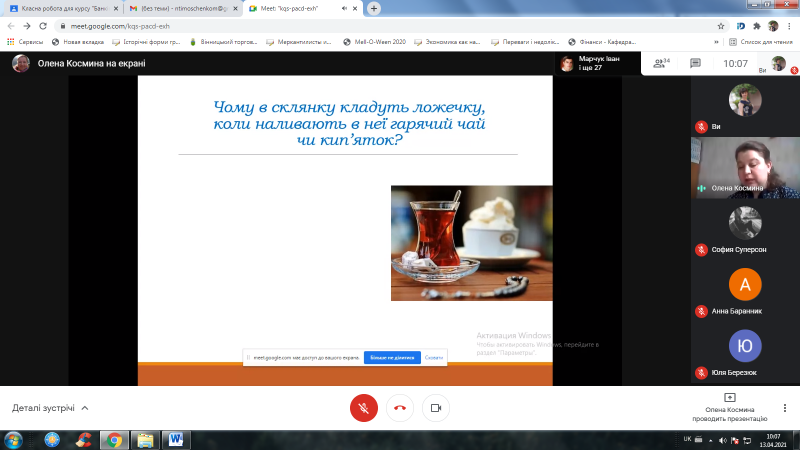This screenshot has width=800, height=450.
Task: Open File Explorer from the taskbar
Action: tap(145, 440)
